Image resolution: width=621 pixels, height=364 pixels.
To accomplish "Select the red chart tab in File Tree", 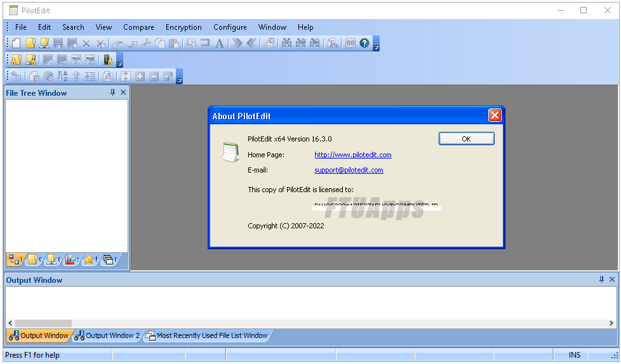I will tap(71, 259).
